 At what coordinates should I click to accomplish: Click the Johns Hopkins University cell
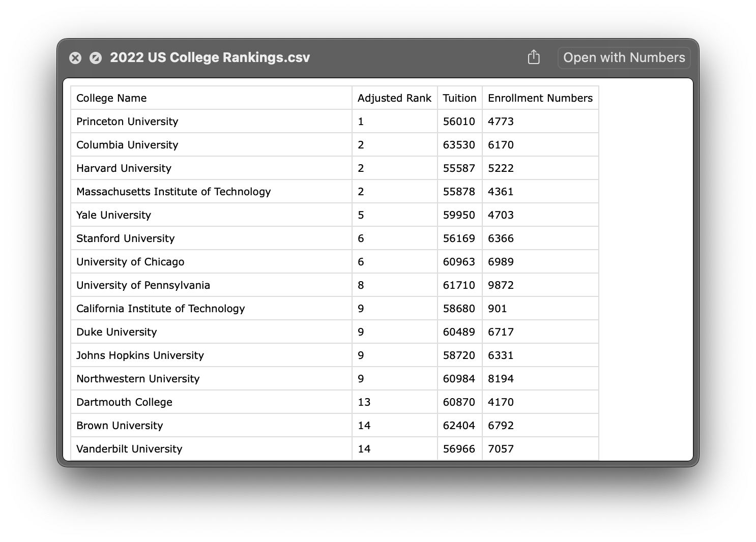140,355
